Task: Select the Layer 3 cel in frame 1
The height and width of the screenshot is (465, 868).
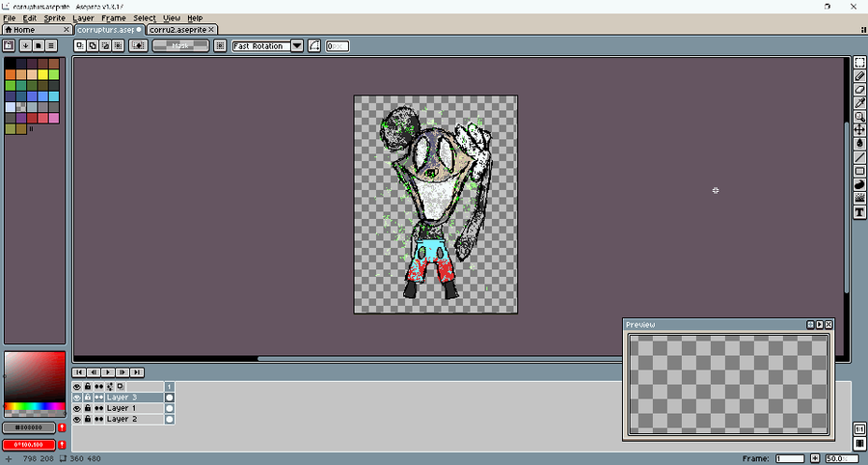Action: point(170,397)
